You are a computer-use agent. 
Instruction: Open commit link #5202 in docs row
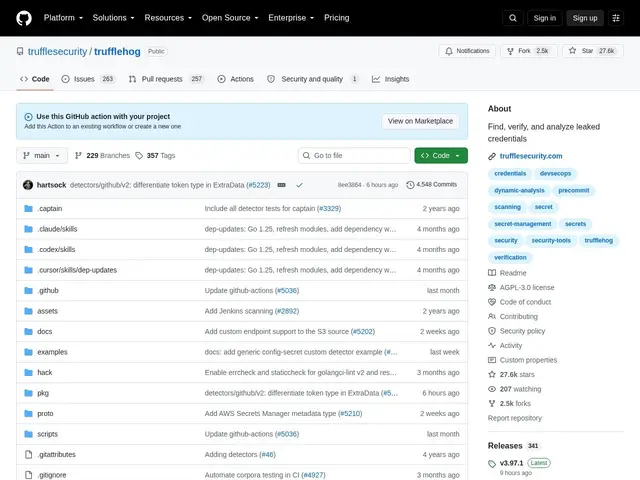coord(362,331)
